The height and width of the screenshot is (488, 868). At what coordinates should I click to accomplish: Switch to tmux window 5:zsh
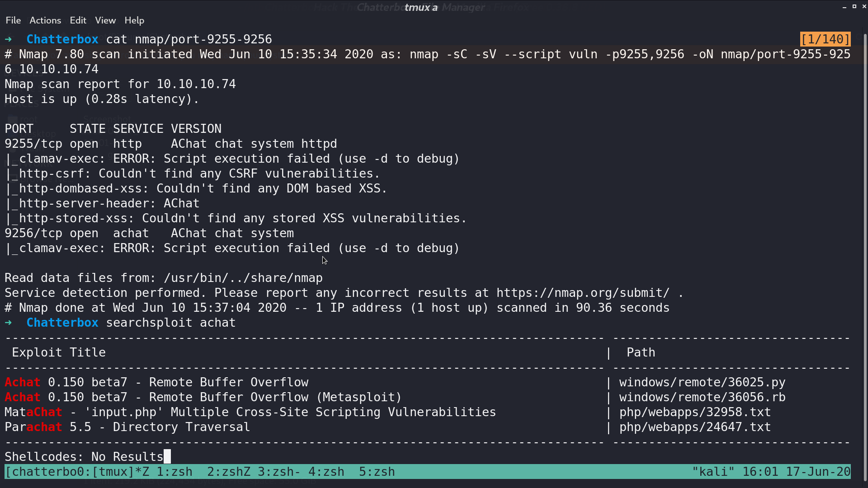click(x=377, y=472)
